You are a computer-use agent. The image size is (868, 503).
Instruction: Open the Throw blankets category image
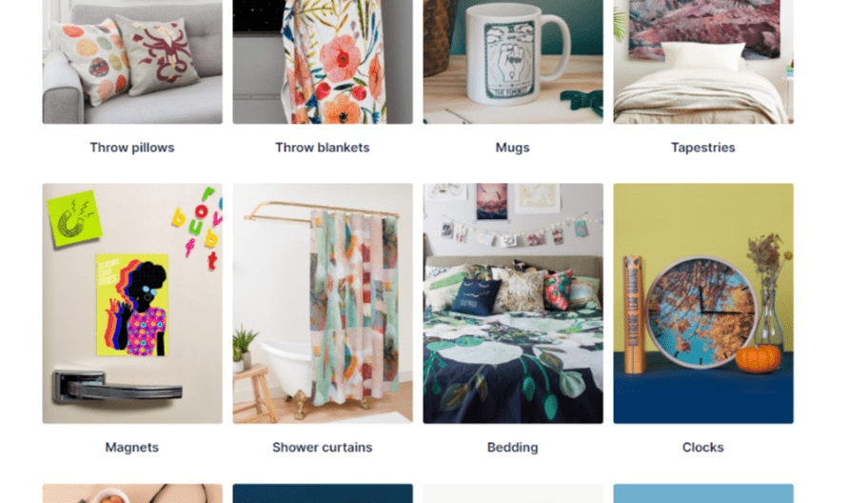[323, 62]
